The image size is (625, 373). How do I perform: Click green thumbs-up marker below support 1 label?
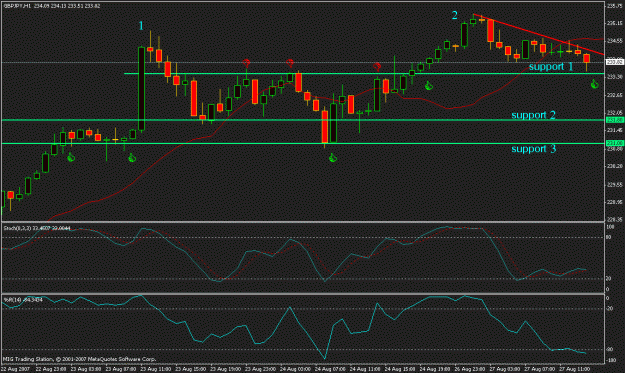click(594, 84)
